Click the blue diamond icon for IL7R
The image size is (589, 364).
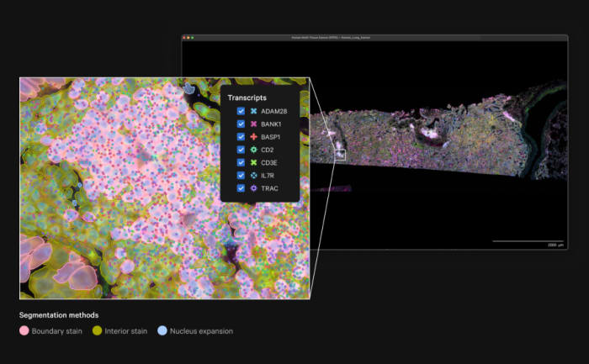point(254,175)
